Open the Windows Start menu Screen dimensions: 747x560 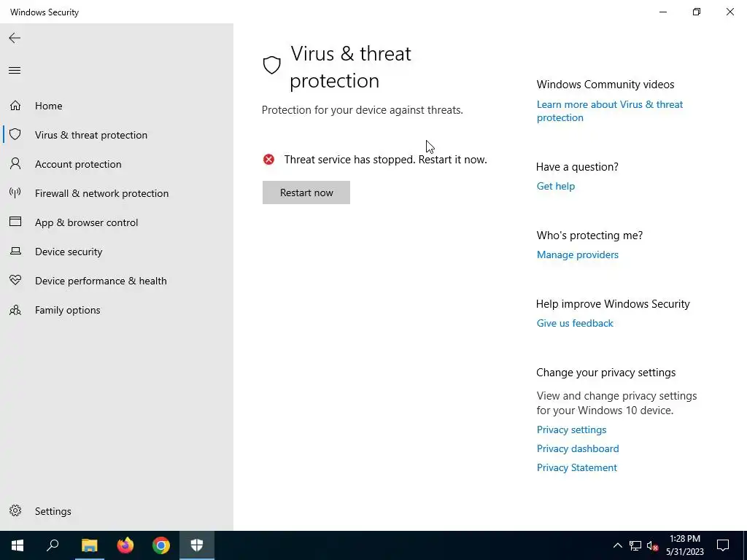(x=18, y=545)
